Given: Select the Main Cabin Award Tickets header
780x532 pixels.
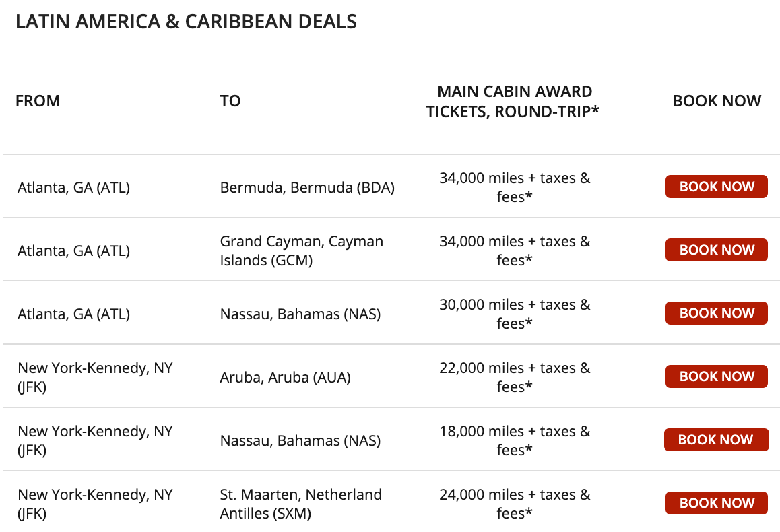Looking at the screenshot, I should 515,101.
